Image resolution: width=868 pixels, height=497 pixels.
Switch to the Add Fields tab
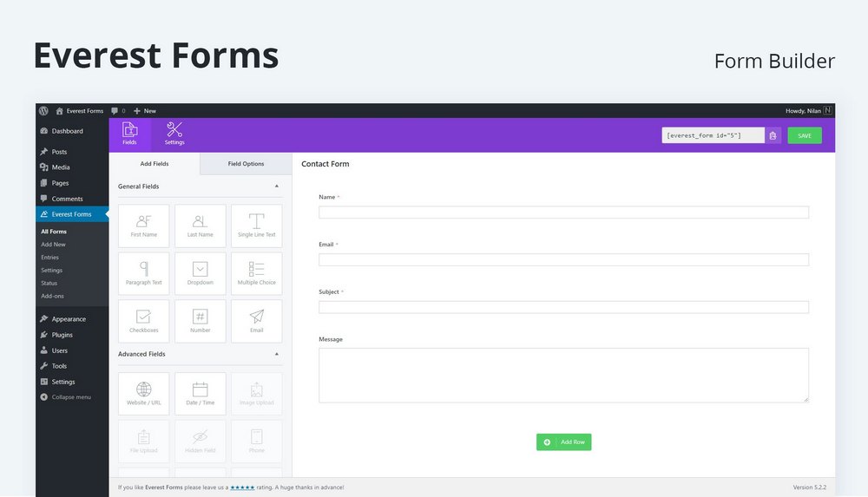point(155,164)
